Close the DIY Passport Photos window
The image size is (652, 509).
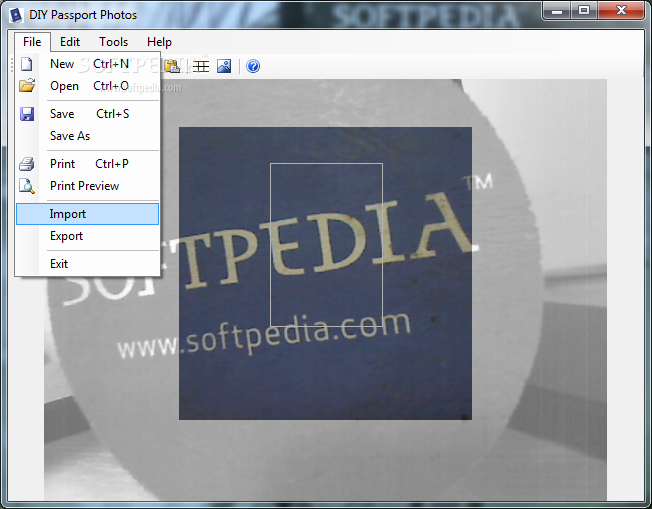(621, 10)
